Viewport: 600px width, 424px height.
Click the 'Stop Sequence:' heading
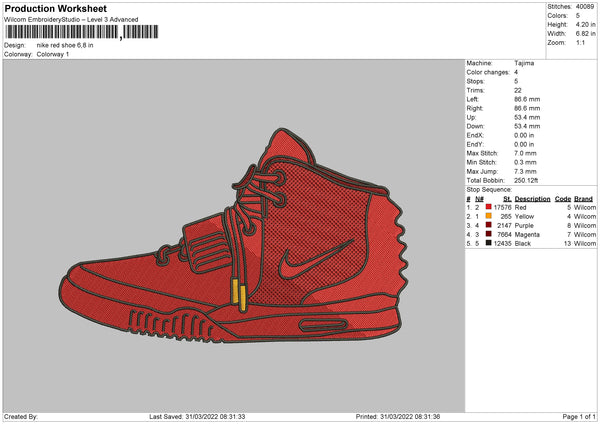[x=489, y=190]
